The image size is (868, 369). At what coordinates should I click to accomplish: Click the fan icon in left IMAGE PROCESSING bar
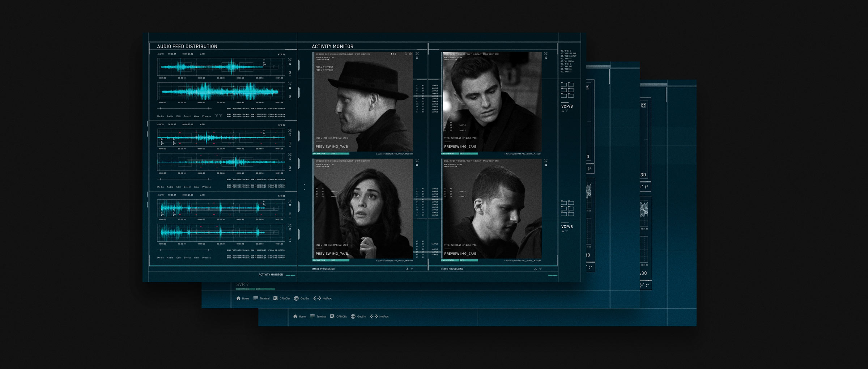pyautogui.click(x=407, y=269)
